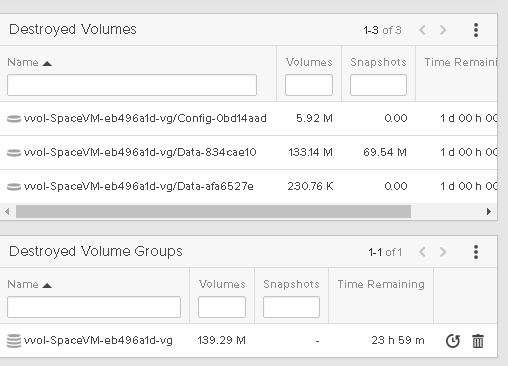Viewport: 508px width, 366px height.
Task: Go to previous page of Destroyed Volumes
Action: pyautogui.click(x=422, y=30)
